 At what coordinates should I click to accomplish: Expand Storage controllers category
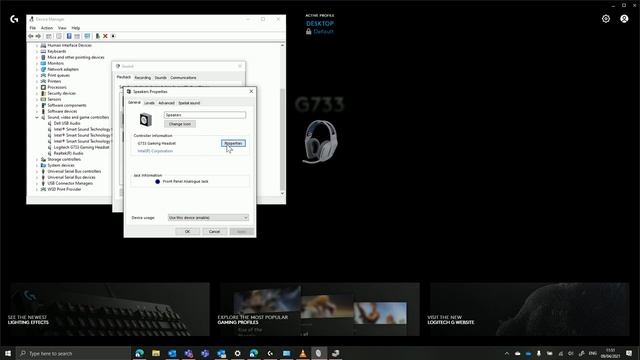pos(37,159)
